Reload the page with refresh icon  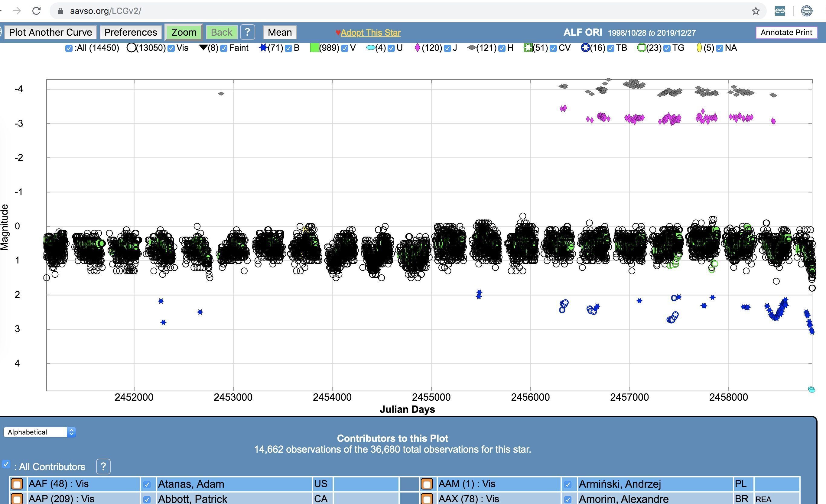pyautogui.click(x=37, y=11)
